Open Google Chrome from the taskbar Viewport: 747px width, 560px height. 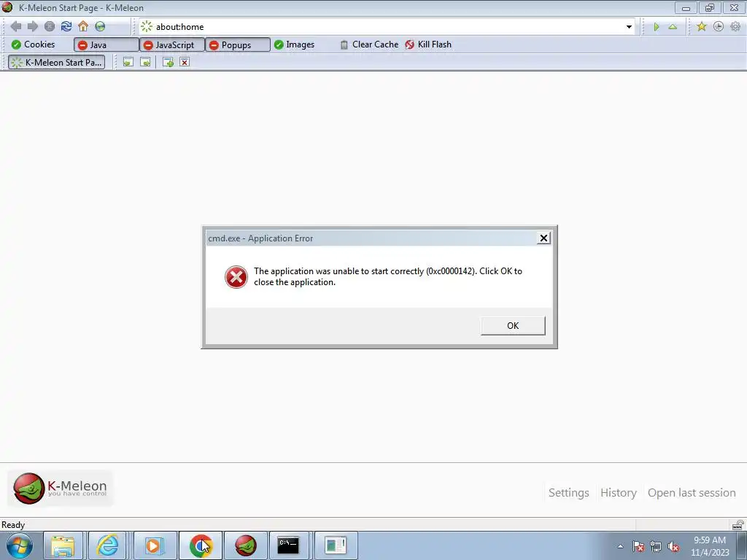point(201,545)
